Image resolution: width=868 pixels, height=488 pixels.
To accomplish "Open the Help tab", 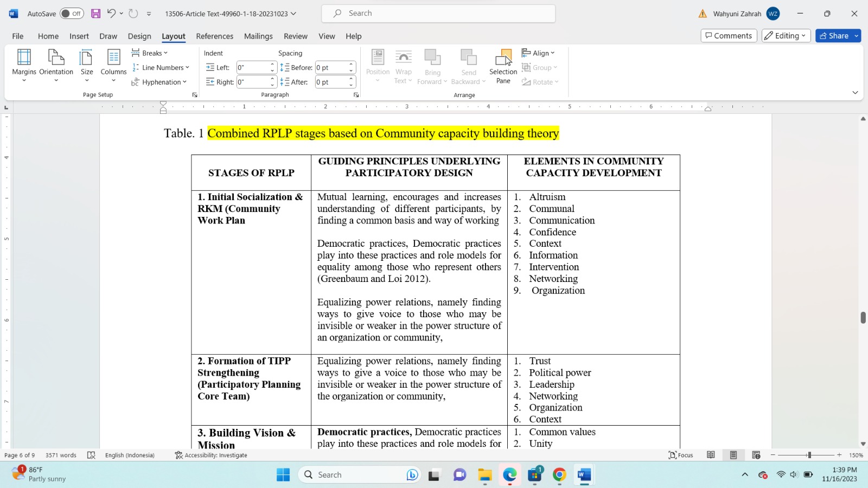I will [354, 36].
